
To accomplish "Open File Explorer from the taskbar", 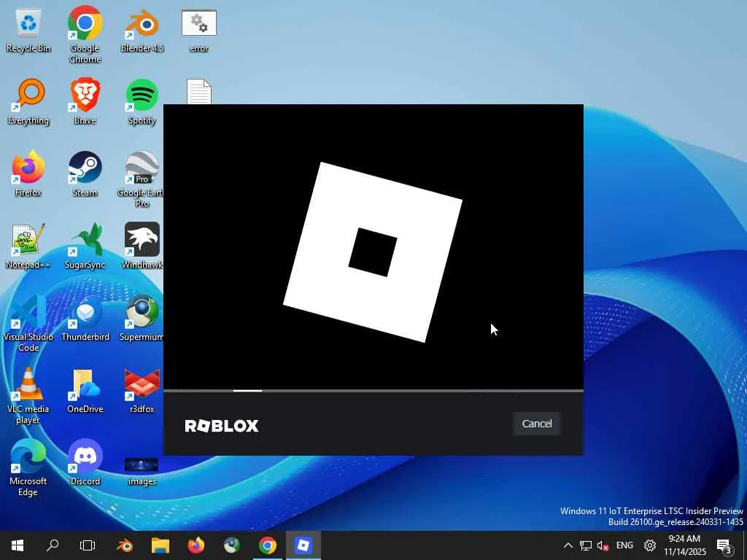I will click(x=160, y=545).
